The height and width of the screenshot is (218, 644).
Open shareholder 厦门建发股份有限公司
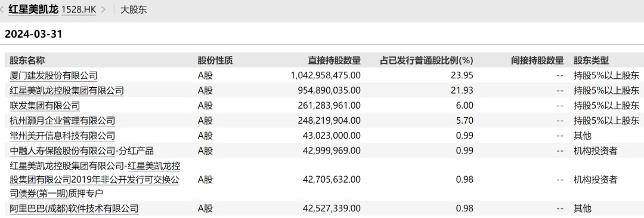(54, 76)
